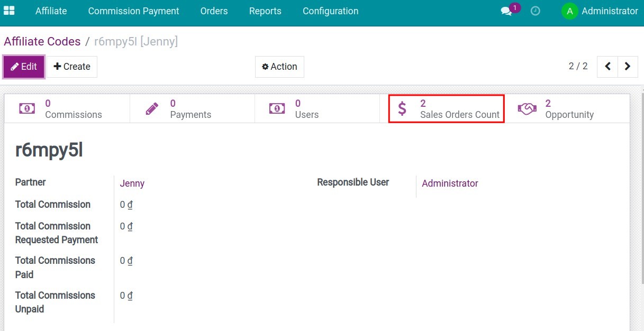Open the apps grid menu icon
The height and width of the screenshot is (331, 644).
pos(9,11)
